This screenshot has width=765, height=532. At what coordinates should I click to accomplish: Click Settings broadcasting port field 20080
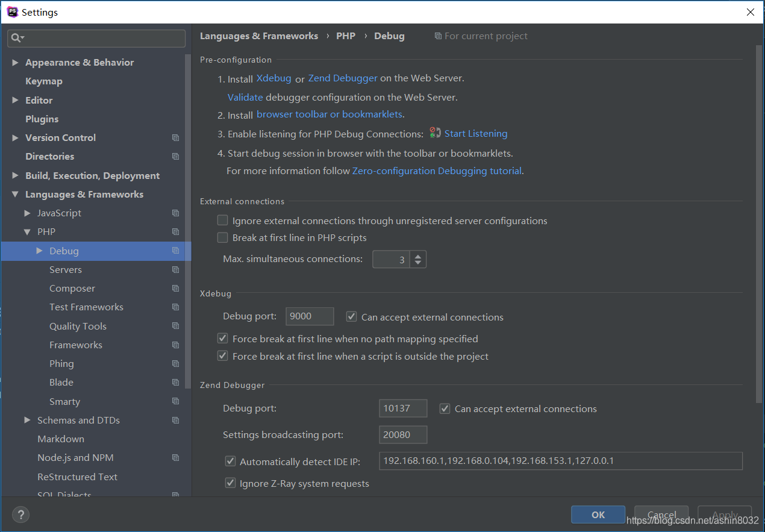(403, 434)
